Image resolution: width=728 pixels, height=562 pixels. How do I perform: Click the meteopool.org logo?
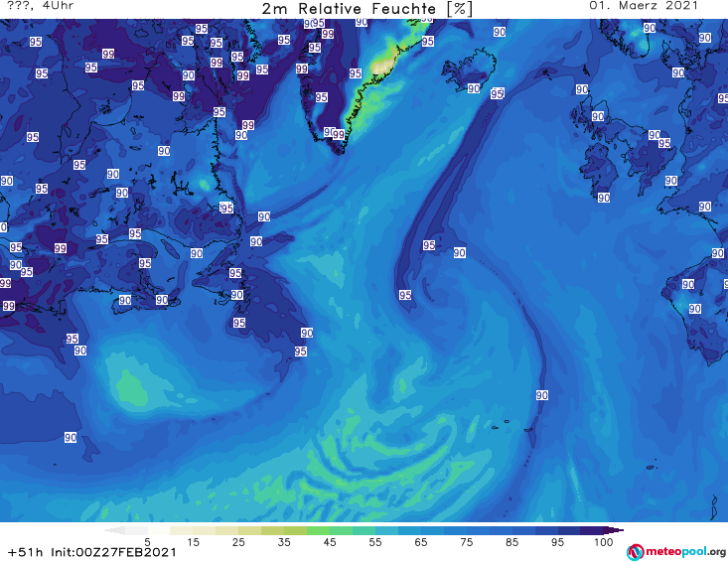676,552
